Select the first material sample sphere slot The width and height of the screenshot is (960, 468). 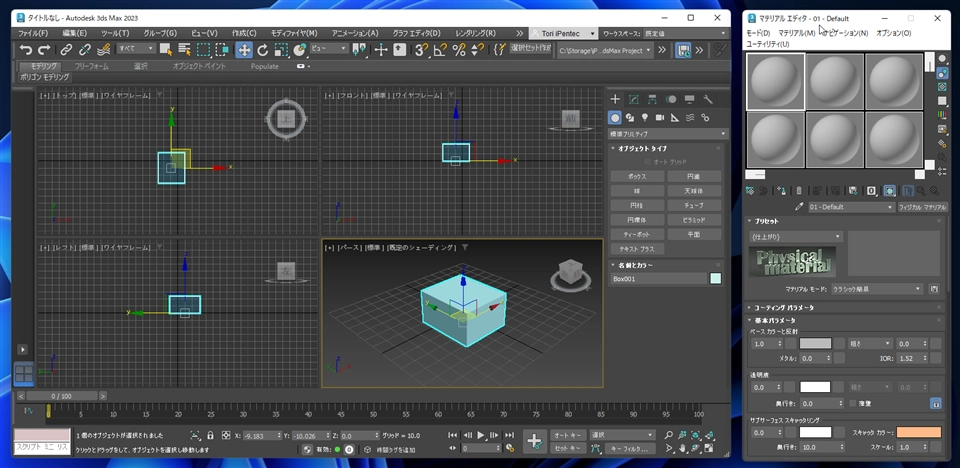point(776,81)
